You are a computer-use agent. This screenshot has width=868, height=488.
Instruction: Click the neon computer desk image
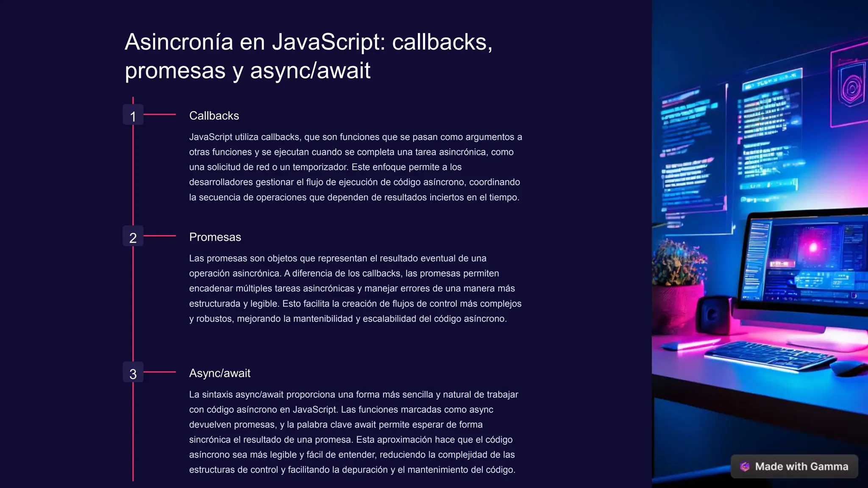pyautogui.click(x=760, y=244)
